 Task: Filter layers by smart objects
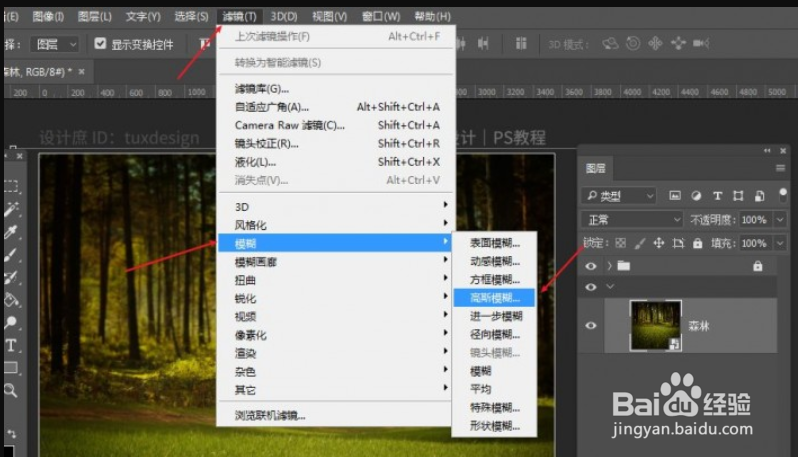click(x=759, y=195)
